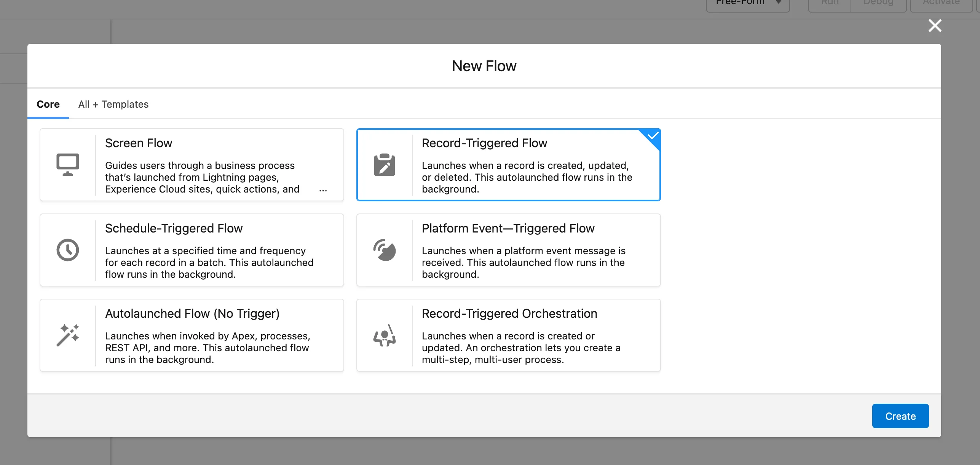Click the Free-Form dropdown arrow
The width and height of the screenshot is (980, 465).
[x=779, y=2]
